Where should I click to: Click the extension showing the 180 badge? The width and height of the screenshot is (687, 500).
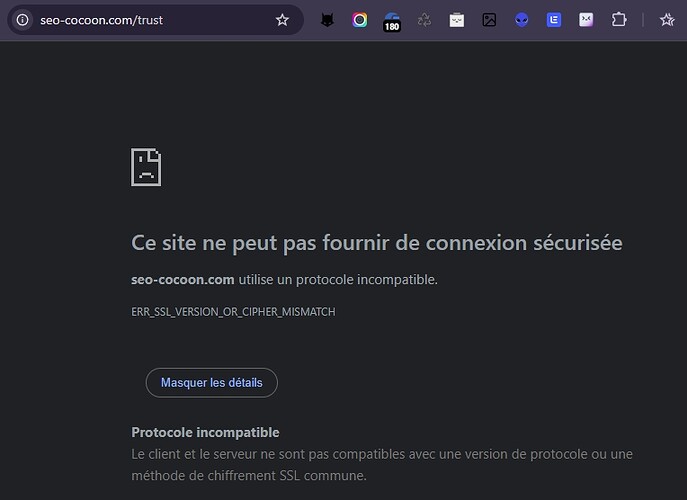point(392,21)
